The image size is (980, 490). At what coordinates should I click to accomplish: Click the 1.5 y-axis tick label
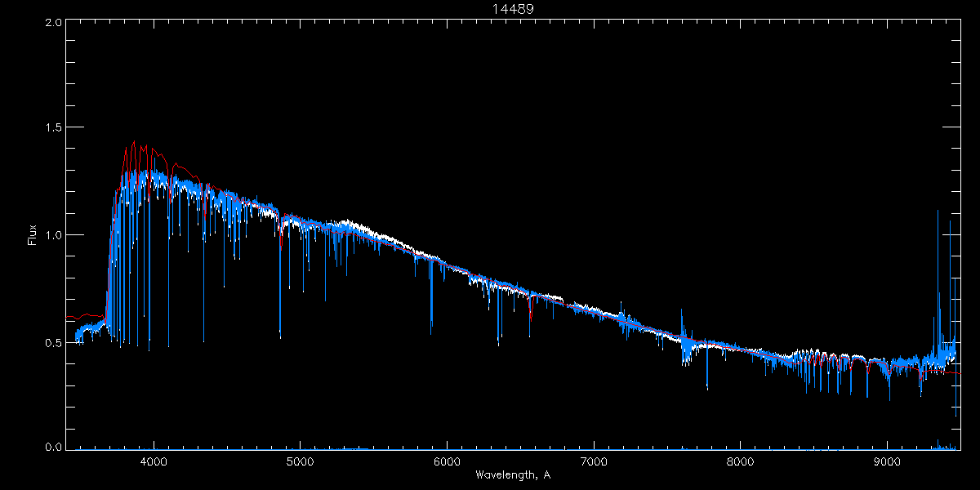(x=52, y=127)
